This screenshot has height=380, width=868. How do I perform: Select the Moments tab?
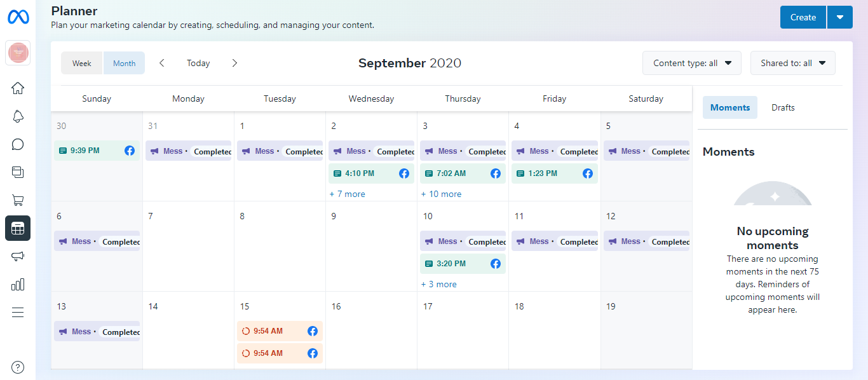[729, 107]
